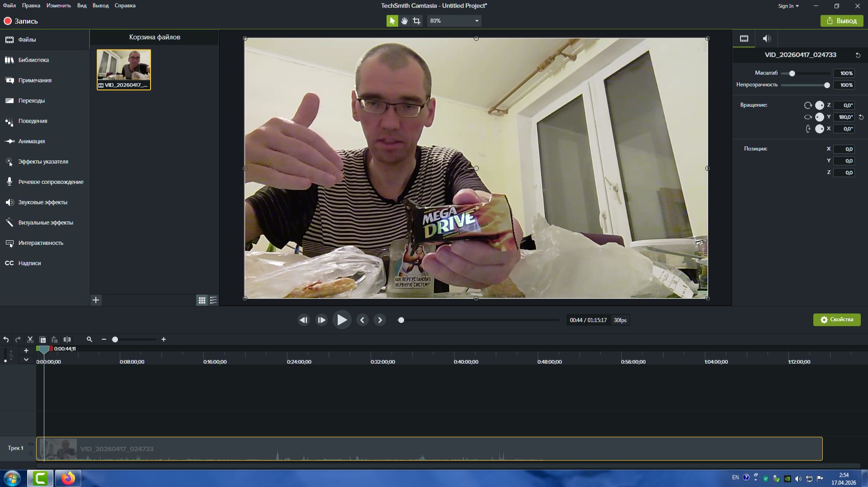Screen dimensions: 868x487
Task: Undo the last action in timeline toolbar
Action: pyautogui.click(x=6, y=339)
